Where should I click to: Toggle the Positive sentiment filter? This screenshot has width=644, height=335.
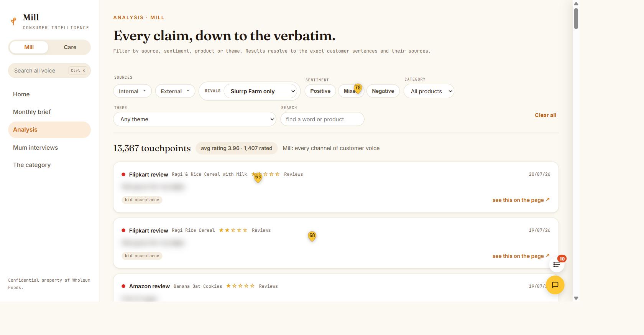(320, 91)
